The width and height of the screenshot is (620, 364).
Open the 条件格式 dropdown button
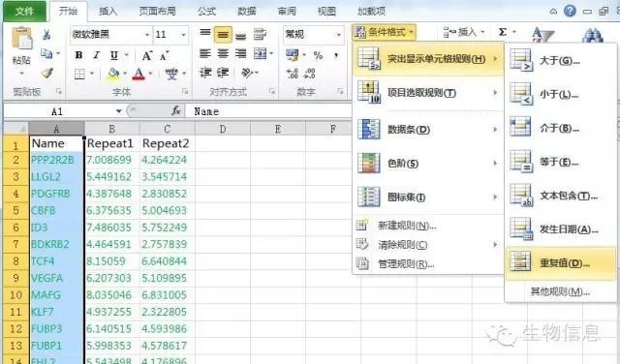pyautogui.click(x=384, y=32)
